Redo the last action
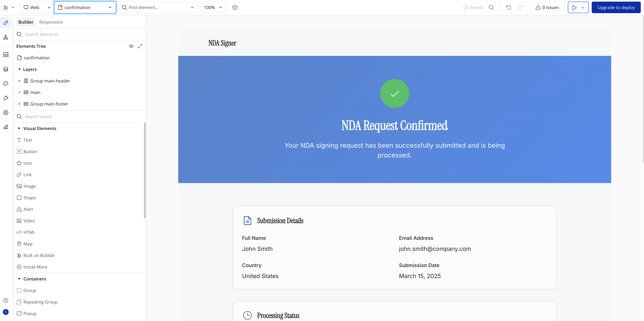The width and height of the screenshot is (644, 321). coord(520,8)
